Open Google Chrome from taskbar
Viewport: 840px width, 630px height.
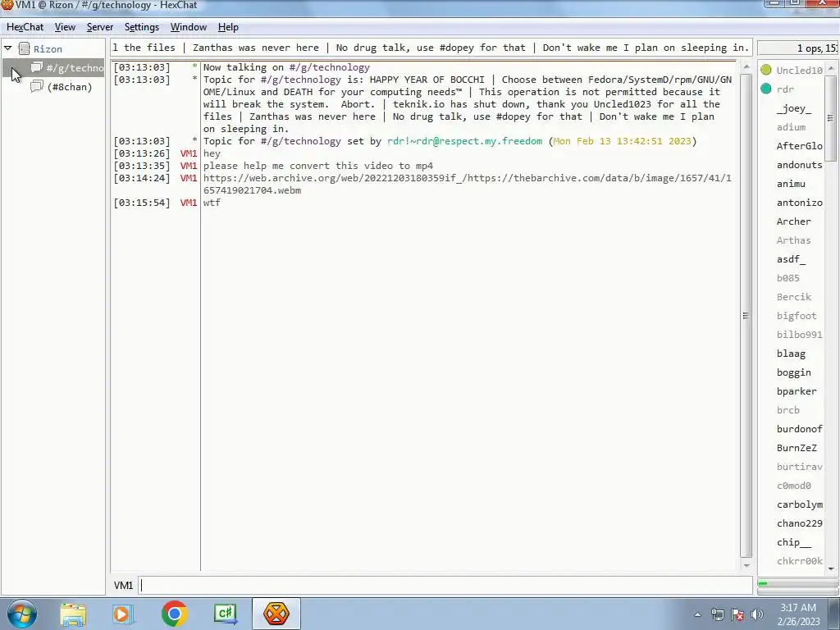point(174,614)
